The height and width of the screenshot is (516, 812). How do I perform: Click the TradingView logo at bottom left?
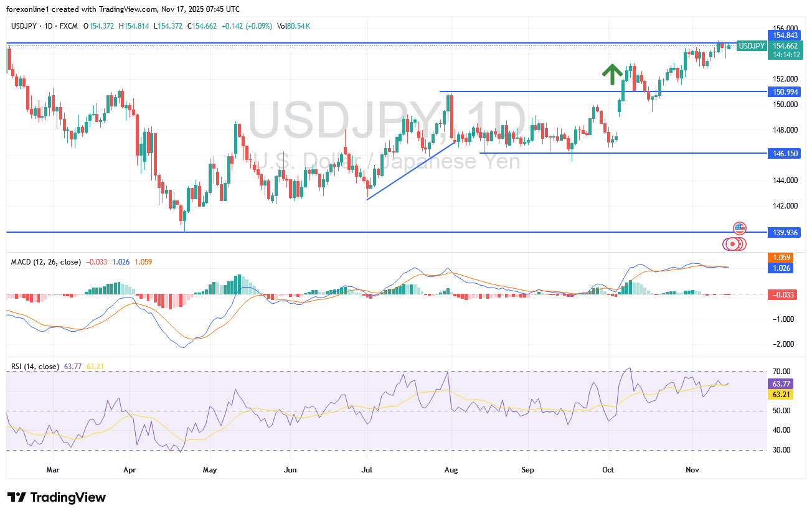click(56, 497)
